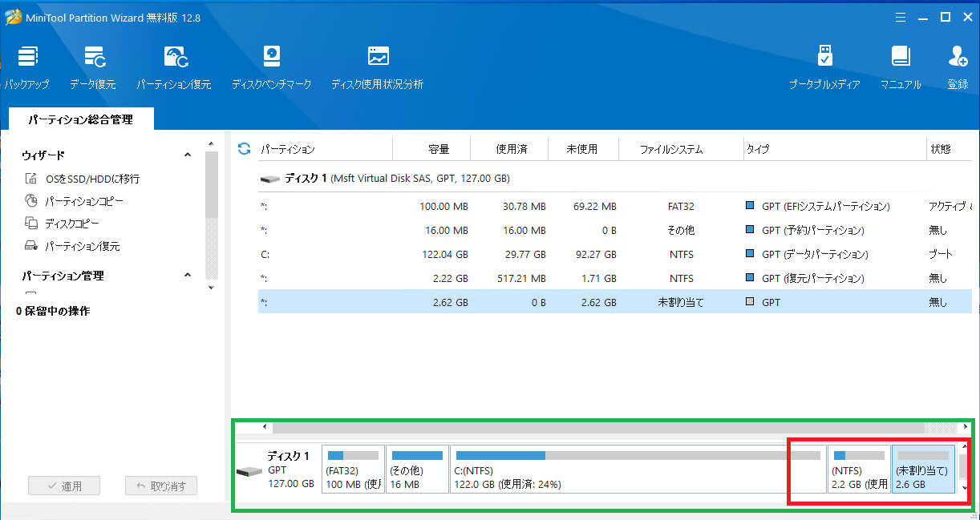This screenshot has width=980, height=520.
Task: Select the (FAT32) 100 MB disk map block
Action: pos(353,469)
